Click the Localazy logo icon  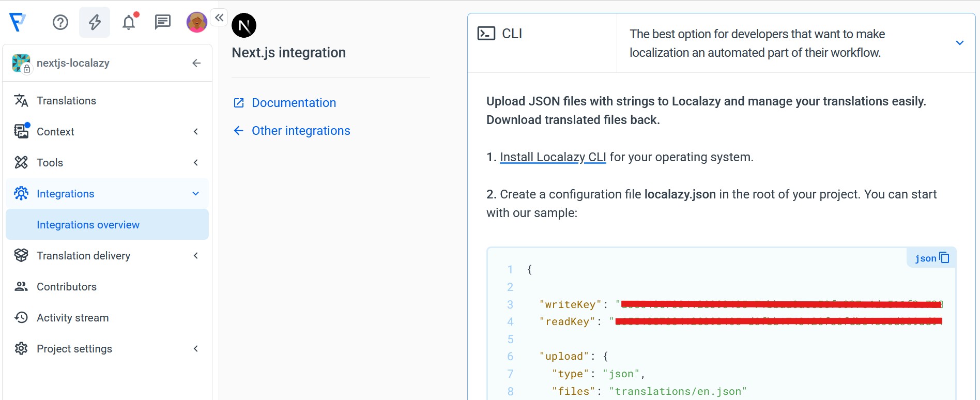point(18,22)
